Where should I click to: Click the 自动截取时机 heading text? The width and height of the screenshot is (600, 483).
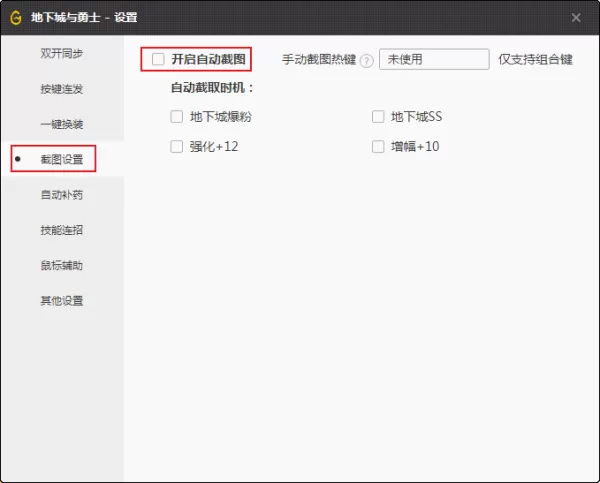click(212, 88)
